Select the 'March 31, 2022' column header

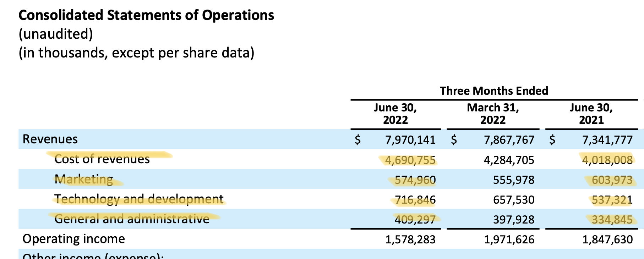pyautogui.click(x=493, y=114)
